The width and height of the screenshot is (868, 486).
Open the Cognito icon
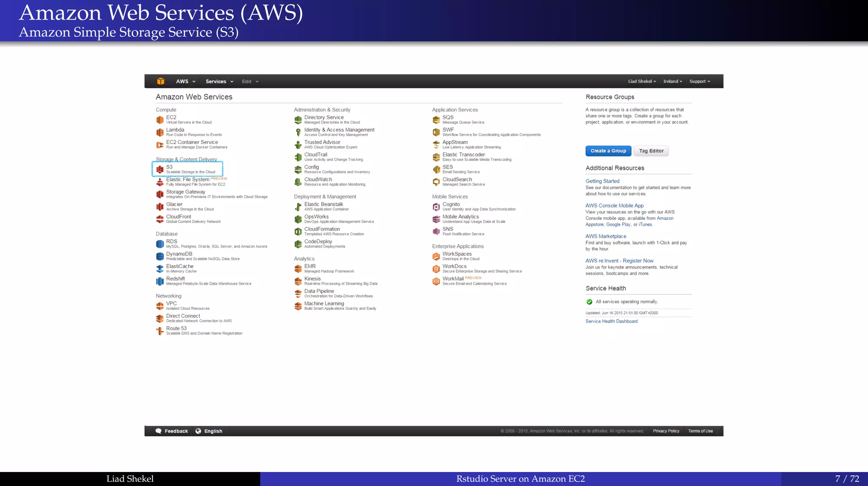[436, 207]
